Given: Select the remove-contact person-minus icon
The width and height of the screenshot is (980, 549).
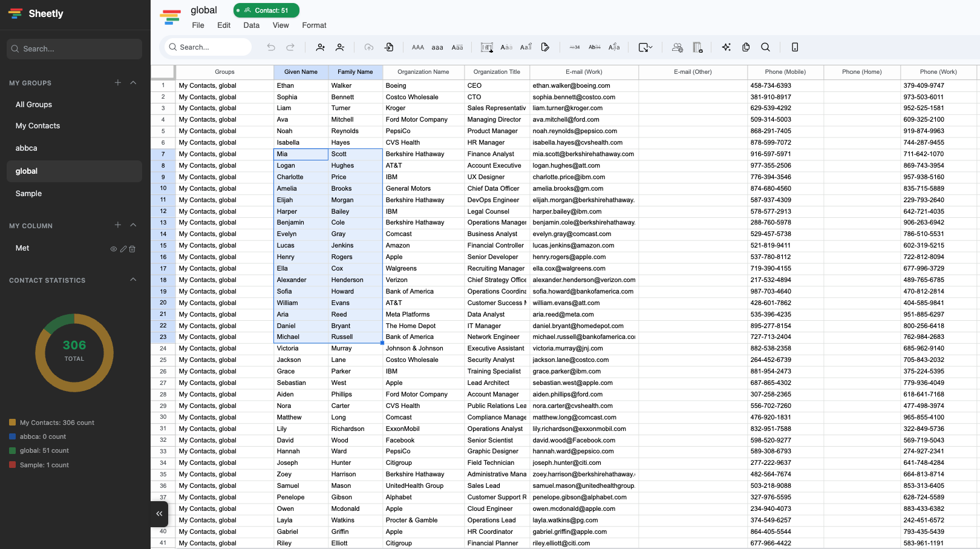Looking at the screenshot, I should [x=340, y=47].
